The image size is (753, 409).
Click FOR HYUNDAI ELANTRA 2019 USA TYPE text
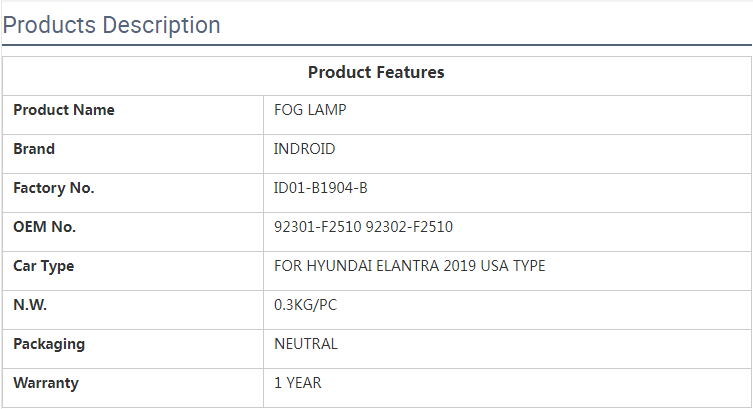click(x=410, y=266)
